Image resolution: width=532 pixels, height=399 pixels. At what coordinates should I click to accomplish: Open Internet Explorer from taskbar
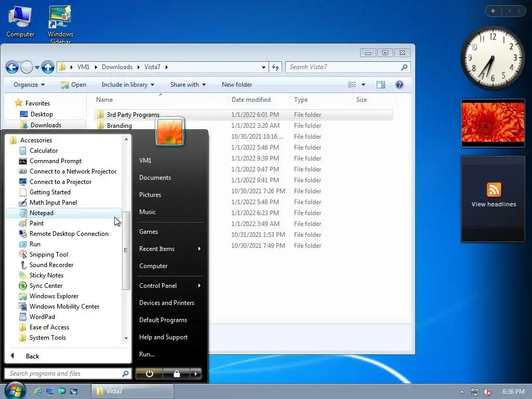coord(37,391)
